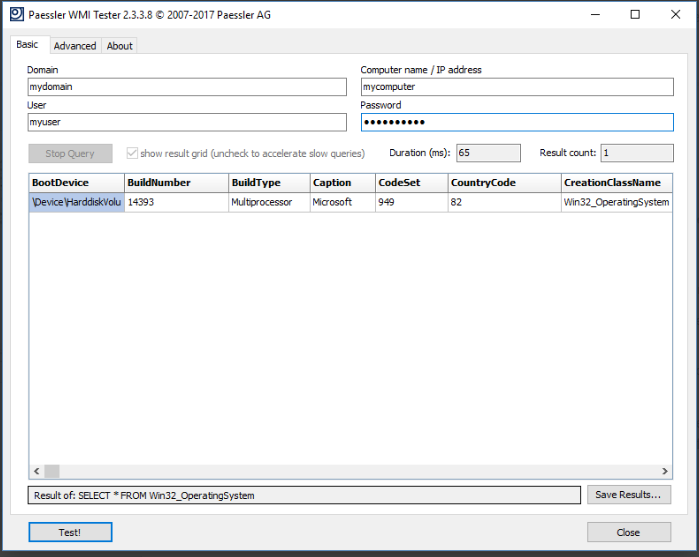Viewport: 699px width, 557px height.
Task: Click the Domain input field
Action: coord(187,87)
